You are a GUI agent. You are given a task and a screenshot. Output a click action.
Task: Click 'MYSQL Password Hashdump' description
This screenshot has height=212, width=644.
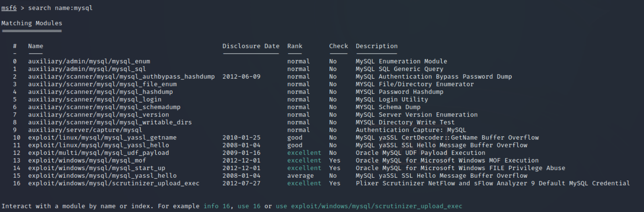400,92
